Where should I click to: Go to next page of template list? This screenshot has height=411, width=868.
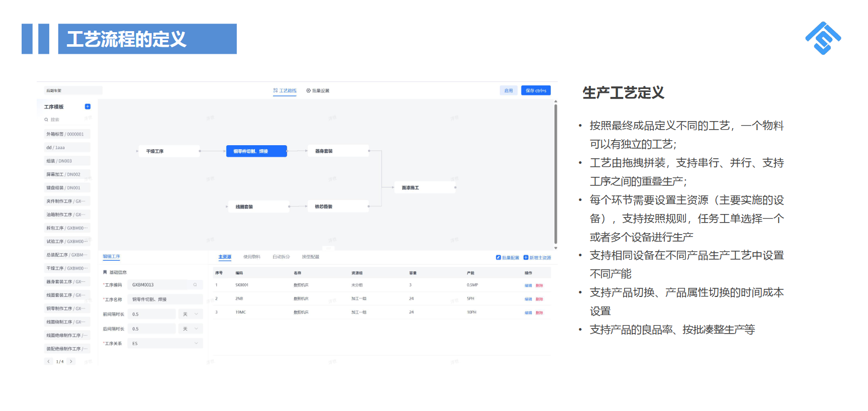[71, 361]
